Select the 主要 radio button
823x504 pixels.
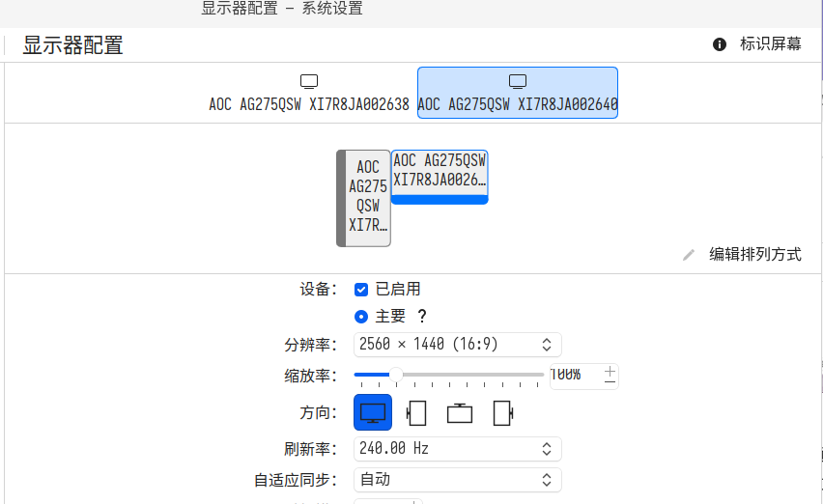[x=361, y=317]
